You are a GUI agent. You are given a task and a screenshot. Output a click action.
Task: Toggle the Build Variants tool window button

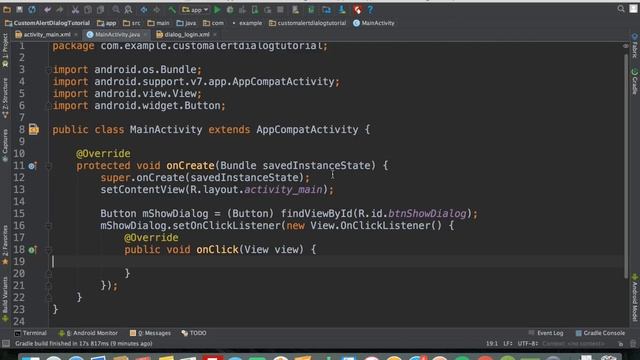(x=5, y=300)
